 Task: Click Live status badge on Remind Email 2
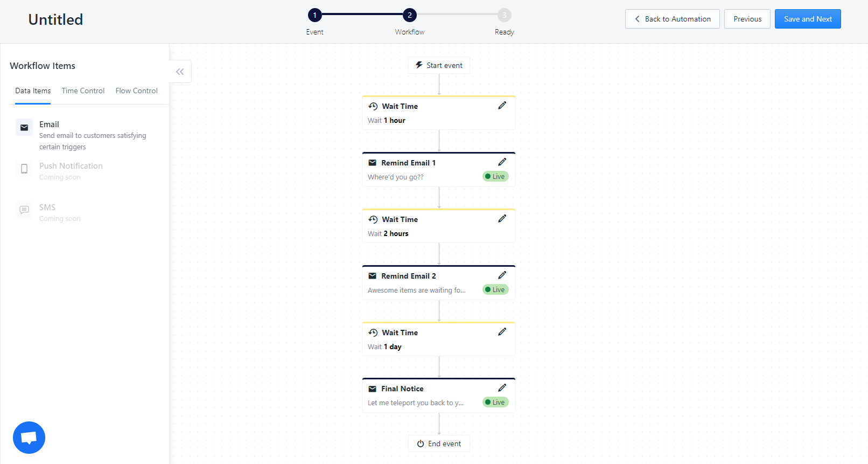(x=495, y=290)
